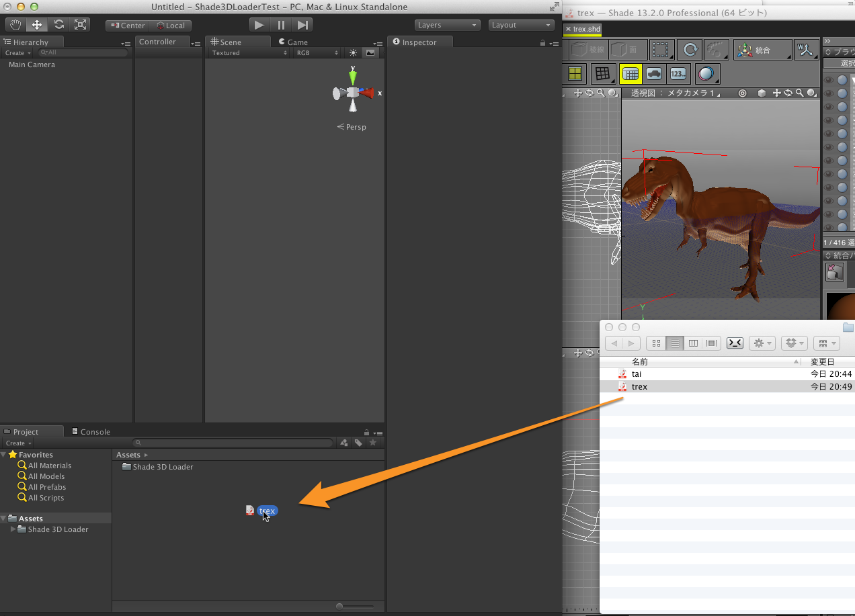Toggle the Center pivot mode button
This screenshot has height=616, width=855.
(127, 26)
